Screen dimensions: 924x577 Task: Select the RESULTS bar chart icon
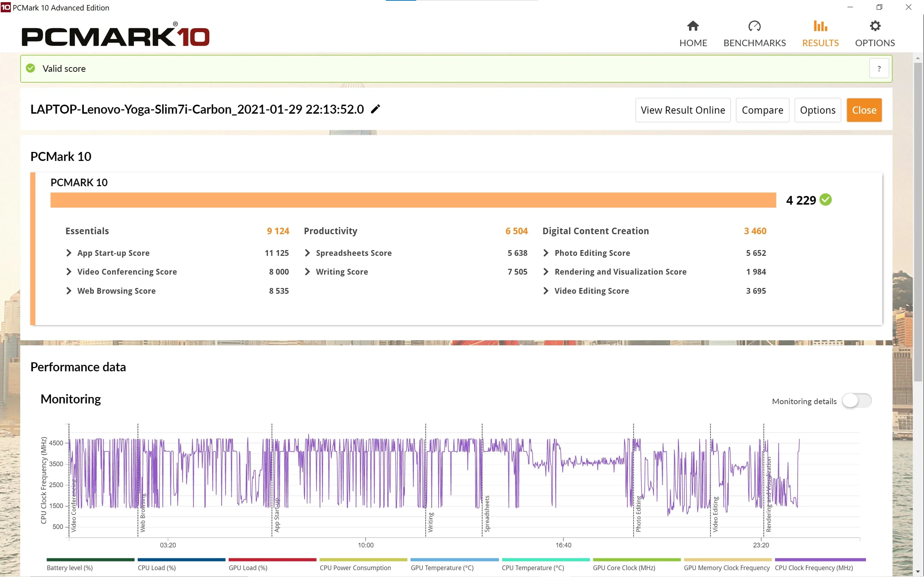coord(820,26)
